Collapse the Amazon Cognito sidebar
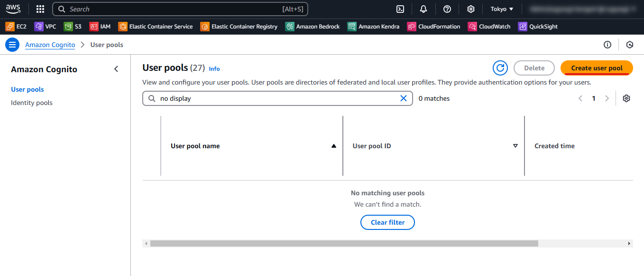The width and height of the screenshot is (644, 276). coord(116,69)
